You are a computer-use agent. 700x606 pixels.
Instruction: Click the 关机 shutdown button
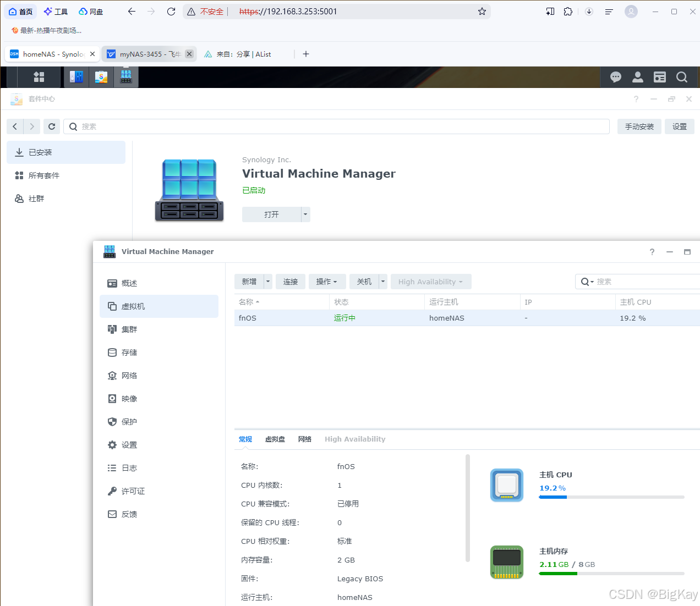click(364, 282)
